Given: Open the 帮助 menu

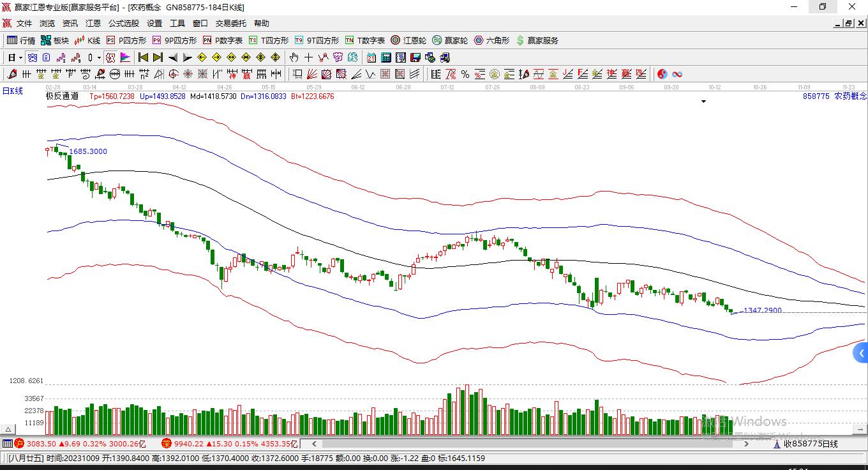Looking at the screenshot, I should coord(262,23).
